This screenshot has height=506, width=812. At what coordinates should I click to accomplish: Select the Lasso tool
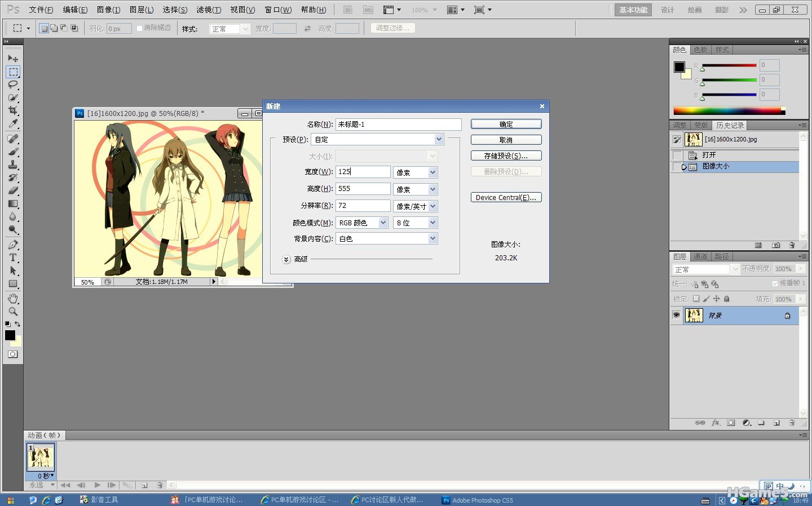(x=13, y=85)
